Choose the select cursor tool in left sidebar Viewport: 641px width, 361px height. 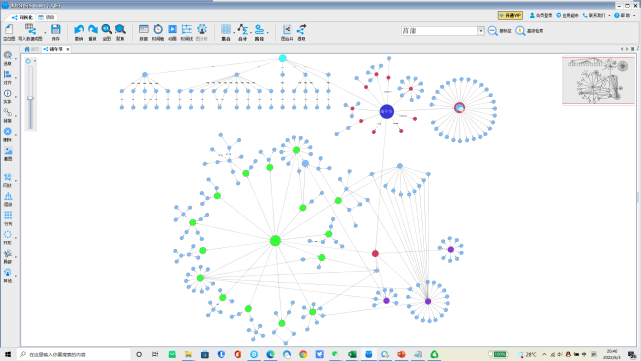(7, 55)
